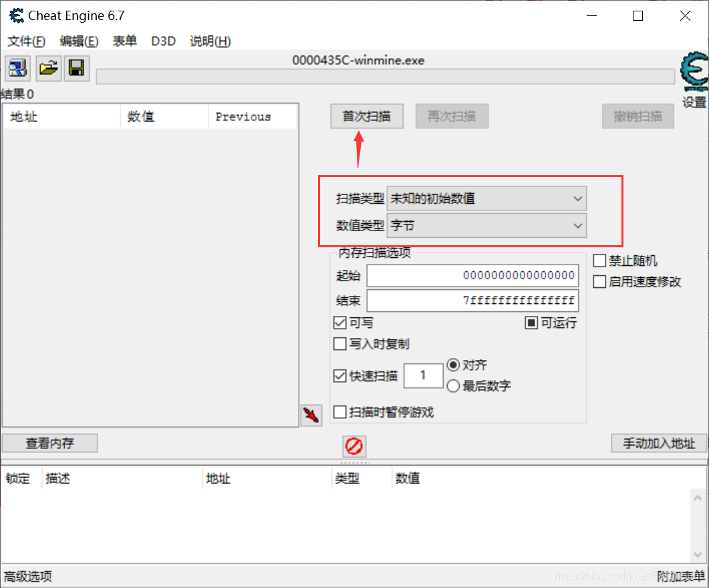Click the address list scrollbar up arrow
709x588 pixels.
pos(697,498)
